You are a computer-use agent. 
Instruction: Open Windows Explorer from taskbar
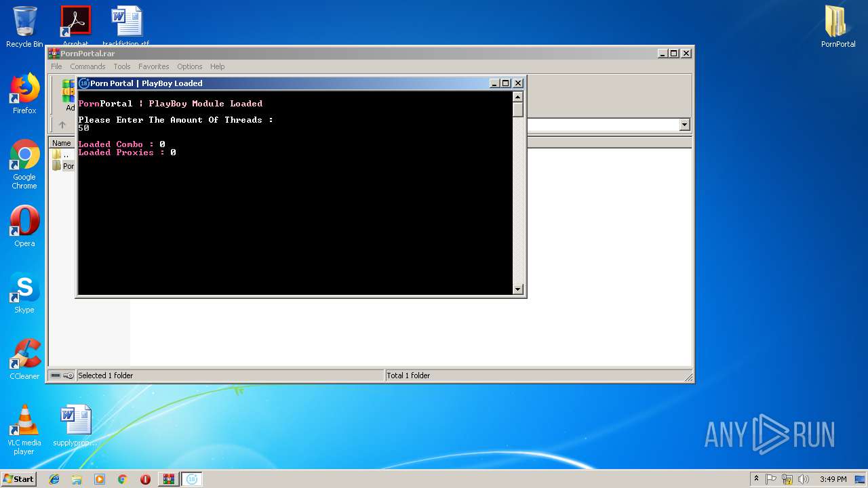tap(77, 479)
